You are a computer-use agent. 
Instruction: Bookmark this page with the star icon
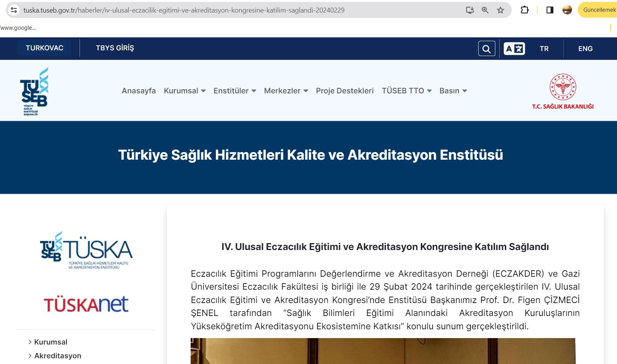(x=500, y=10)
